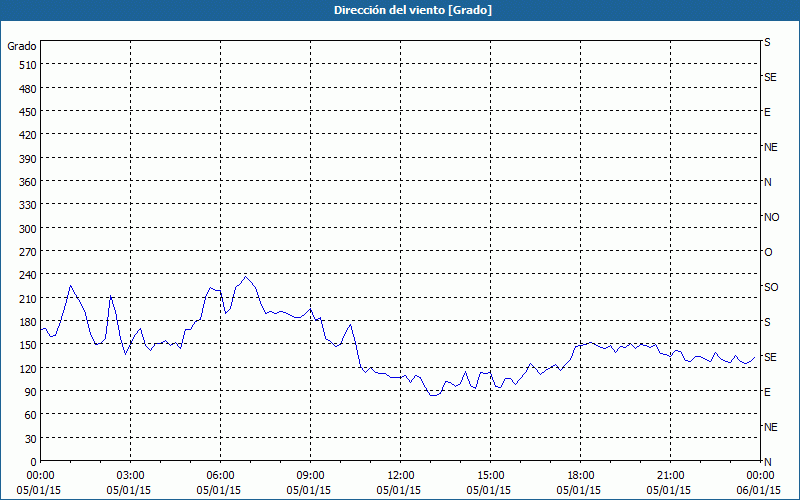Image resolution: width=800 pixels, height=500 pixels.
Task: Select the 240 degree axis label
Action: point(28,276)
